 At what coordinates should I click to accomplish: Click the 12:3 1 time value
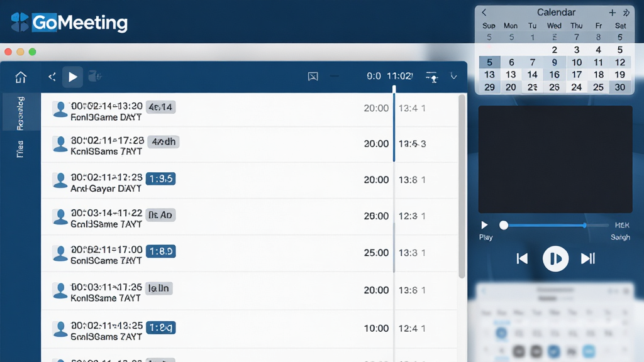(412, 216)
